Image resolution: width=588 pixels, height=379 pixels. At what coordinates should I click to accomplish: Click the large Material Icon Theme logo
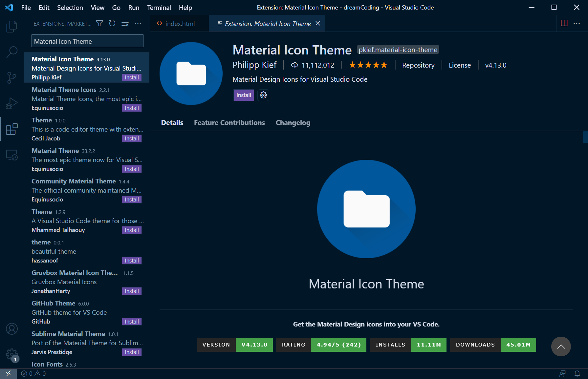tap(366, 209)
